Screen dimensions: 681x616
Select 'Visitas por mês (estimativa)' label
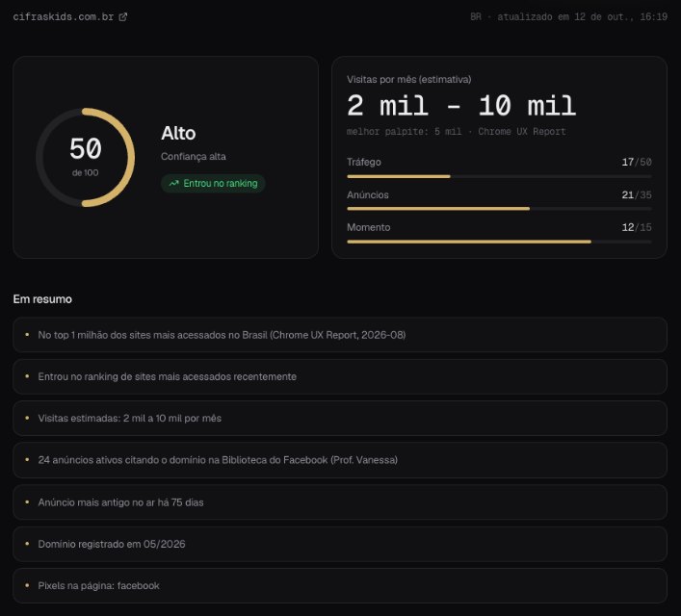408,80
